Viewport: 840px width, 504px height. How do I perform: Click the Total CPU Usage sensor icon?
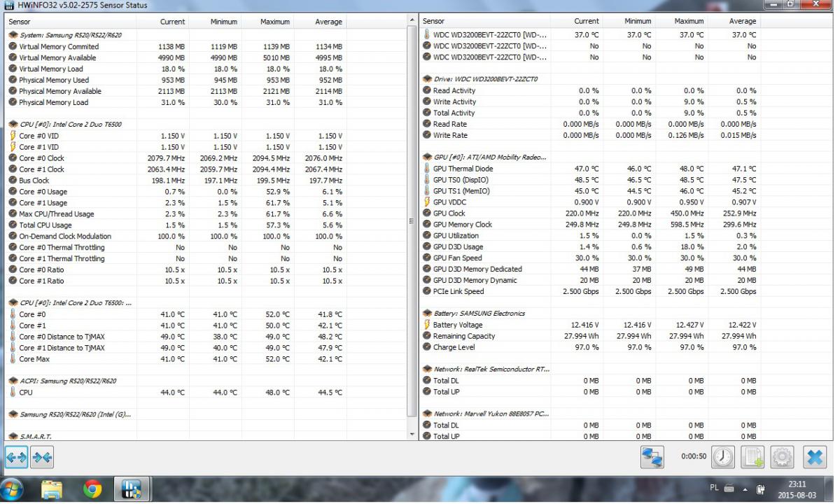click(x=13, y=225)
